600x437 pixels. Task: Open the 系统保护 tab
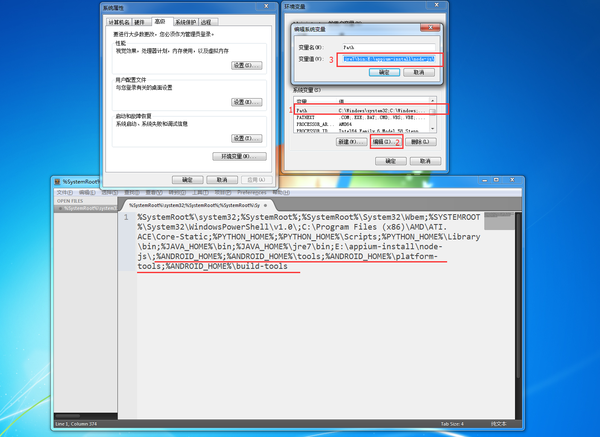[x=186, y=22]
